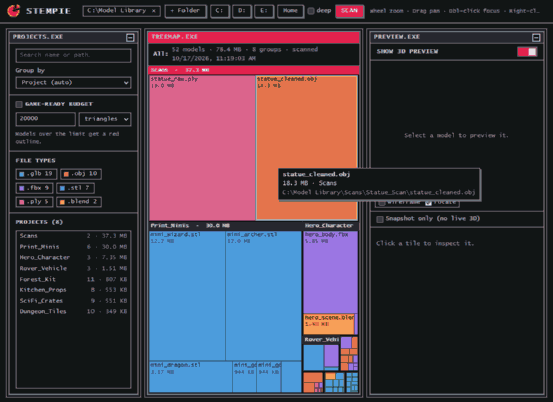The width and height of the screenshot is (553, 402).
Task: Filter by the .glb 19 file type chip
Action: (36, 174)
